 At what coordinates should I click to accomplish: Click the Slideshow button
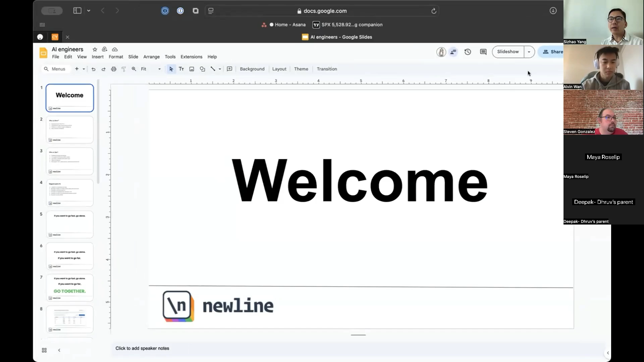click(x=508, y=52)
